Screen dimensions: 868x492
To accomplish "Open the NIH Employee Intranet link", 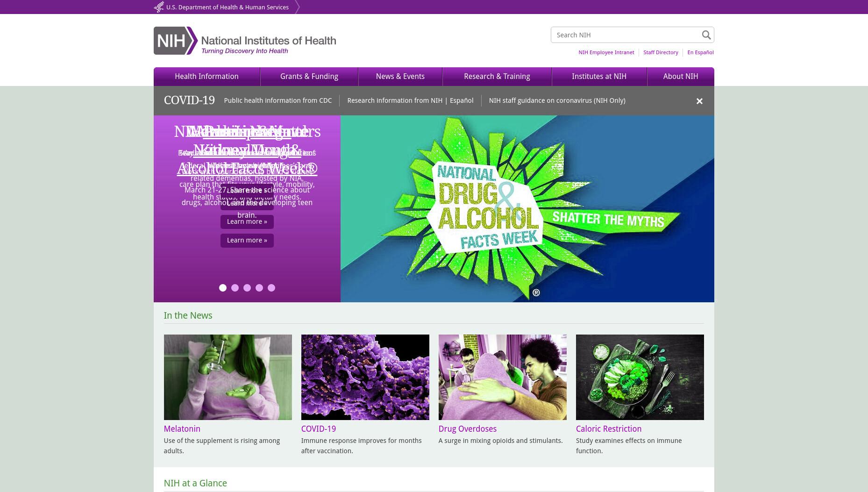I will (x=606, y=52).
